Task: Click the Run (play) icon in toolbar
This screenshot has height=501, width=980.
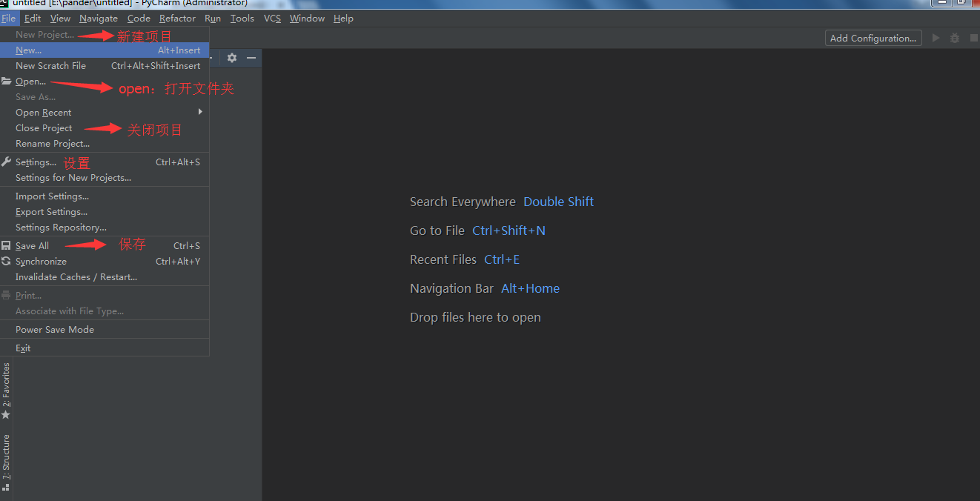Action: (936, 38)
